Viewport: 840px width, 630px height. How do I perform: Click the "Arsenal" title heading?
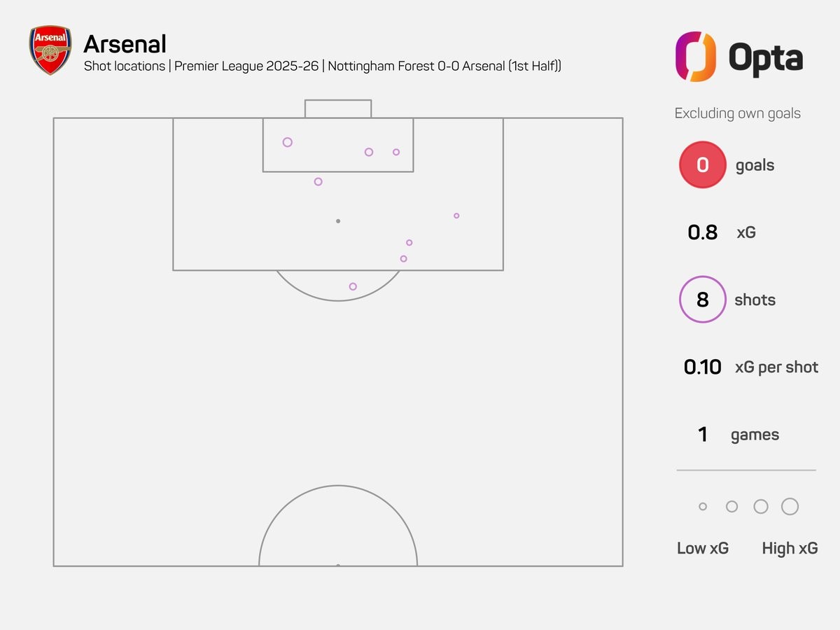pyautogui.click(x=125, y=44)
